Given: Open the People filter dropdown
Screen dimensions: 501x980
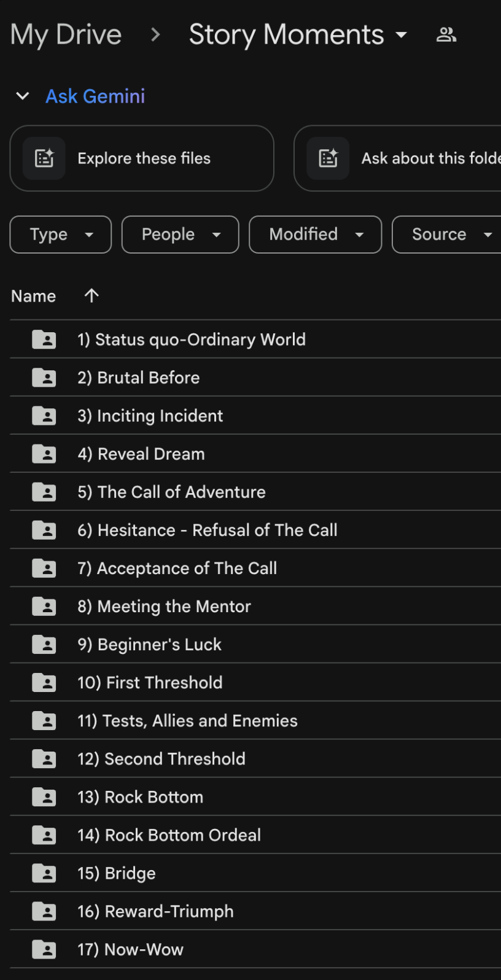Looking at the screenshot, I should 180,235.
